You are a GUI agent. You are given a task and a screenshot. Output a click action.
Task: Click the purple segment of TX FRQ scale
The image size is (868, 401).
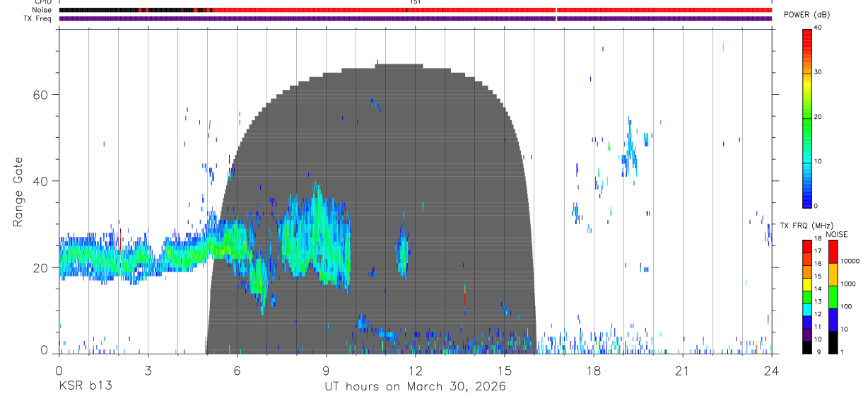click(807, 335)
